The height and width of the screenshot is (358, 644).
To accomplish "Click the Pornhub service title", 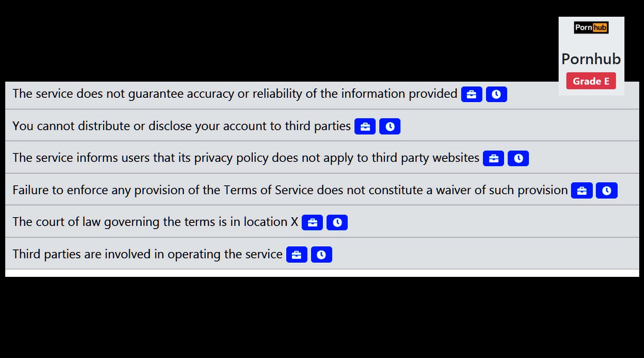I will click(591, 59).
